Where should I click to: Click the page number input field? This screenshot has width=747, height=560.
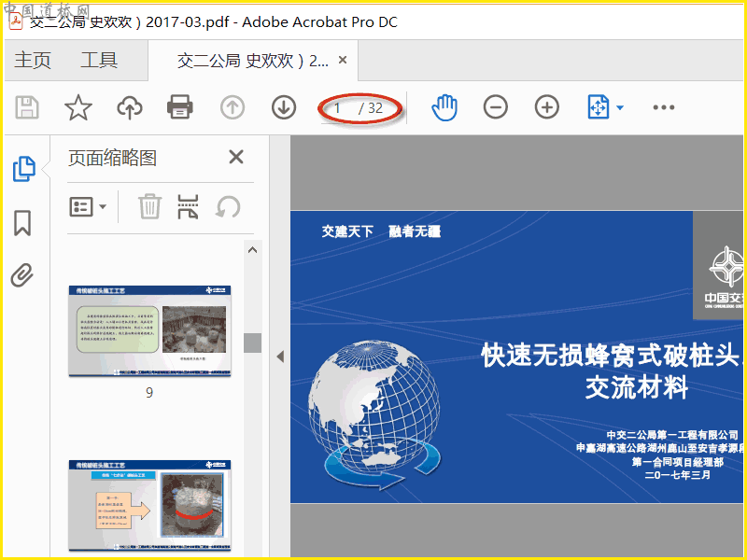pos(339,108)
